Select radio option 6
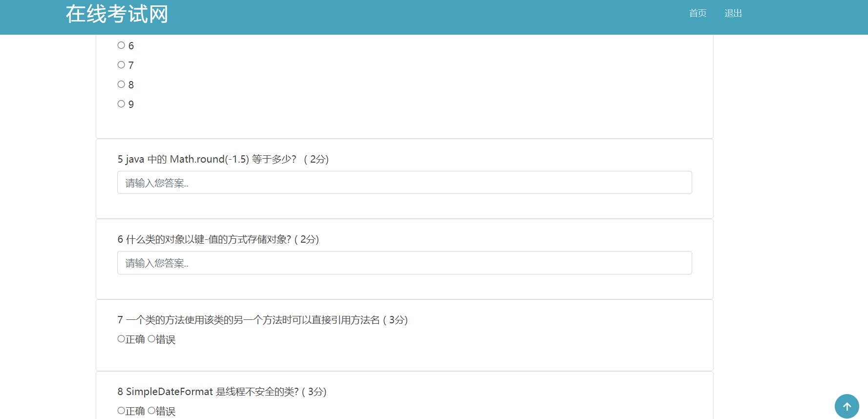 121,45
